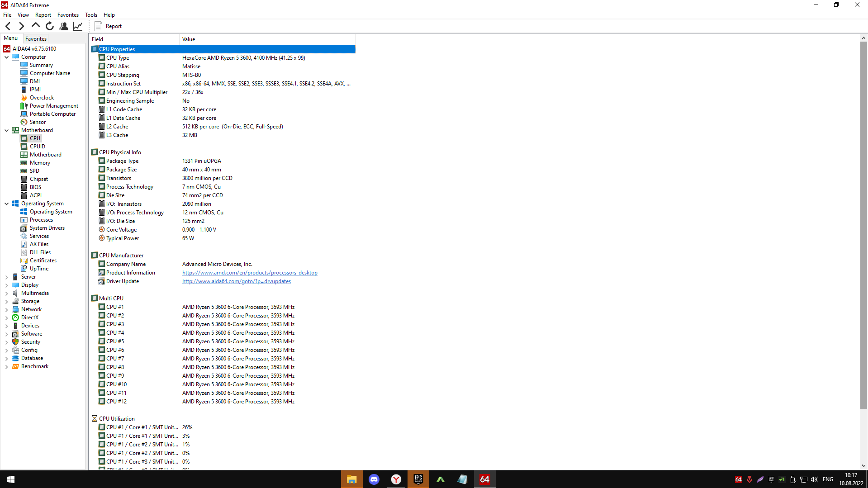Image resolution: width=868 pixels, height=488 pixels.
Task: Click the Value column header
Action: 267,39
